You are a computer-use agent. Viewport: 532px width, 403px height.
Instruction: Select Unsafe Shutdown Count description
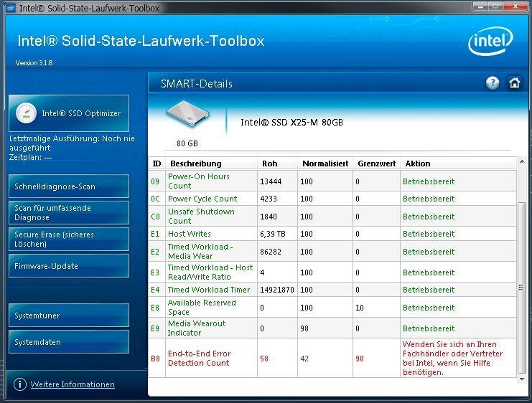click(x=201, y=217)
